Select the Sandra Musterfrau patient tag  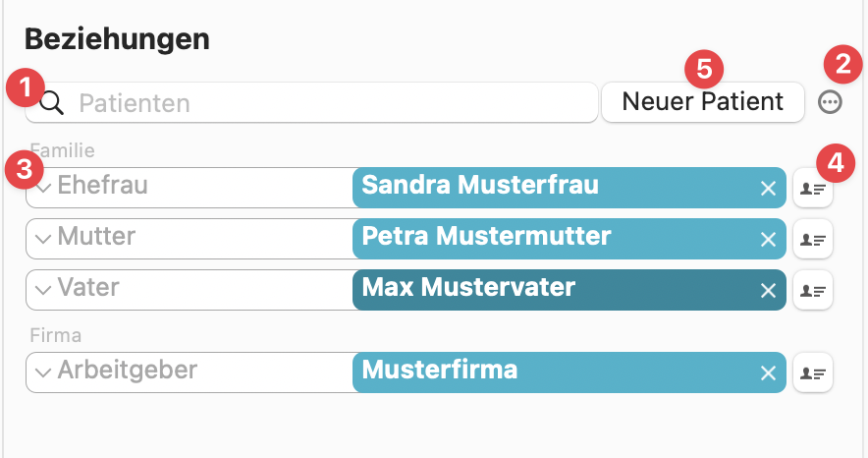[570, 188]
